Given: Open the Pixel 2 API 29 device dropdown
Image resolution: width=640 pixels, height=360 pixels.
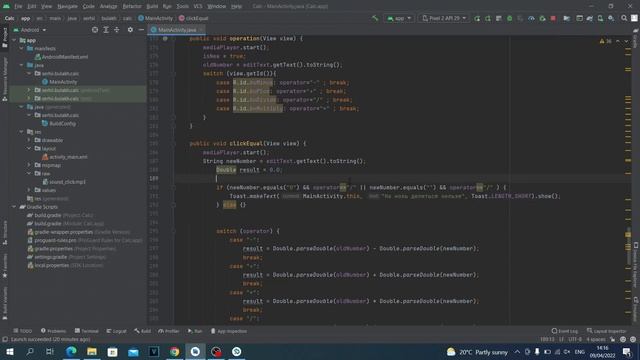Looking at the screenshot, I should (444, 18).
